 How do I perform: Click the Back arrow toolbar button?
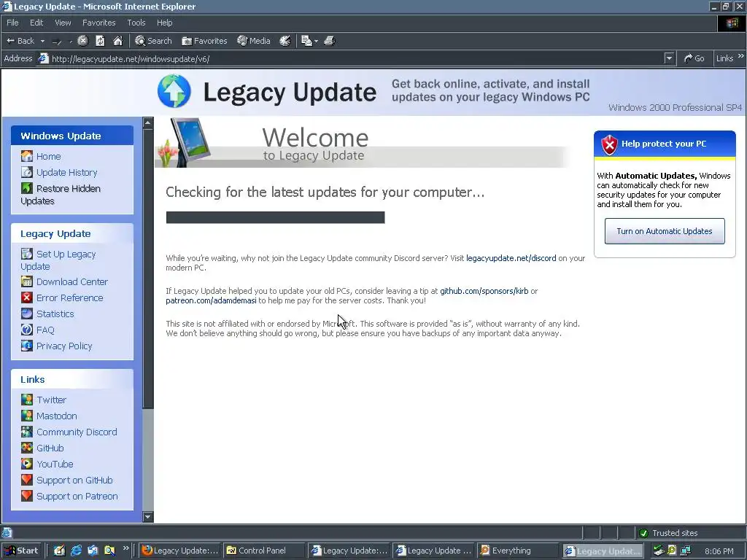coord(20,41)
